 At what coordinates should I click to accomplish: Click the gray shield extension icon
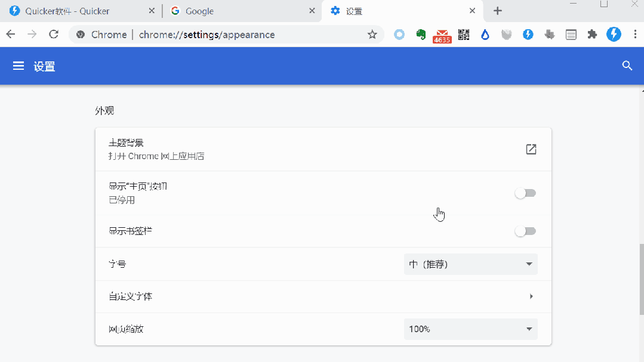coord(506,35)
